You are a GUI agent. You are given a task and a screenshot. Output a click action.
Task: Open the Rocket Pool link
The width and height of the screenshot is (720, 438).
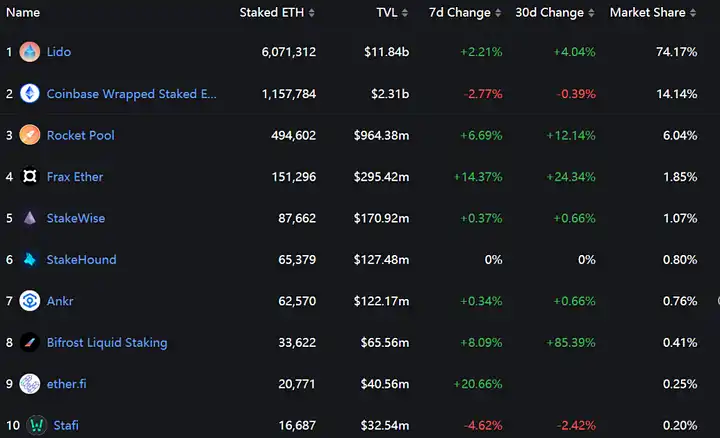81,135
